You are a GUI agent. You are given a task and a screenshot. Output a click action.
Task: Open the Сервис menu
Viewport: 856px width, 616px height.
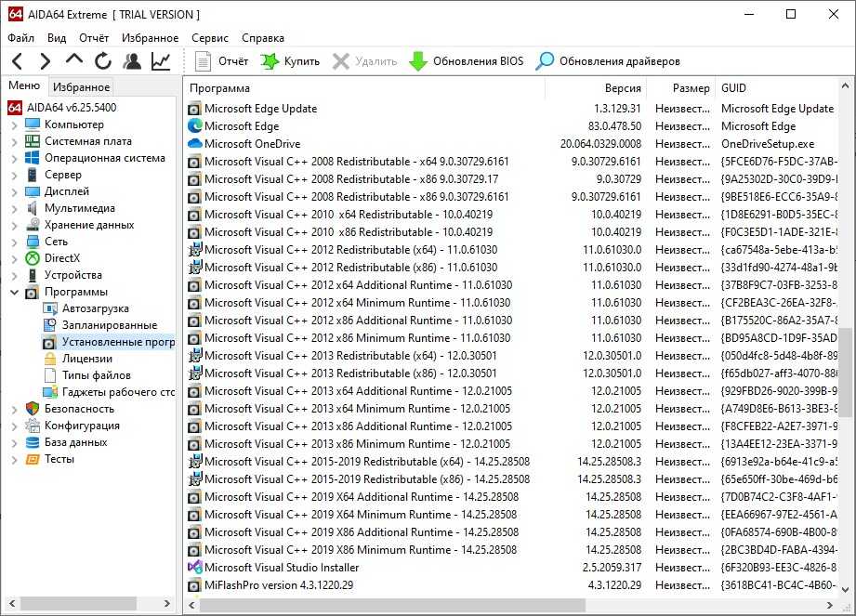(210, 38)
